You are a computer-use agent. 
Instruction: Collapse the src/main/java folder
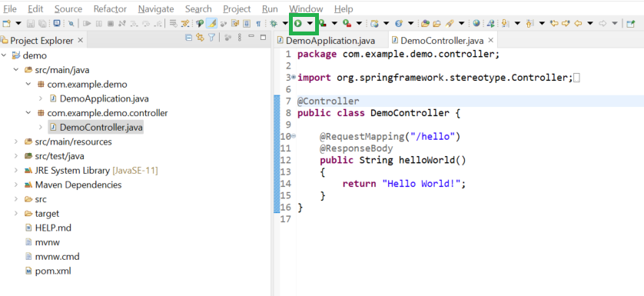[x=16, y=70]
